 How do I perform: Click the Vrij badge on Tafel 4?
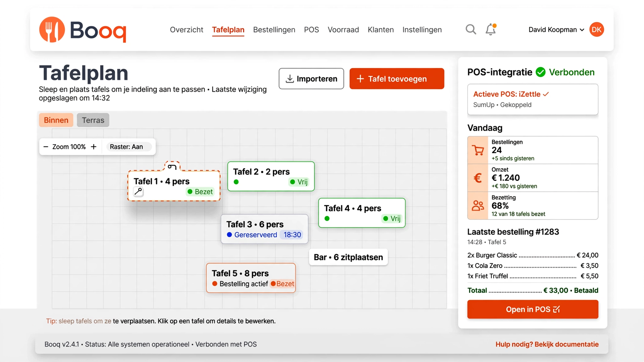(392, 218)
